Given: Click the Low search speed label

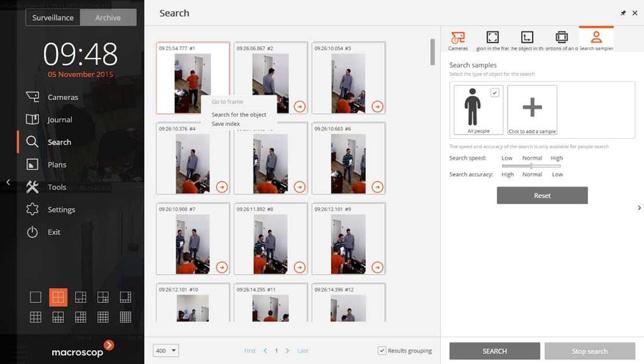Looking at the screenshot, I should (507, 158).
